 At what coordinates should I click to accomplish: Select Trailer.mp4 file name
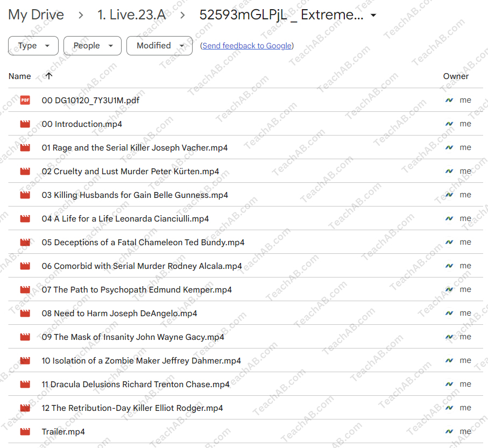63,431
